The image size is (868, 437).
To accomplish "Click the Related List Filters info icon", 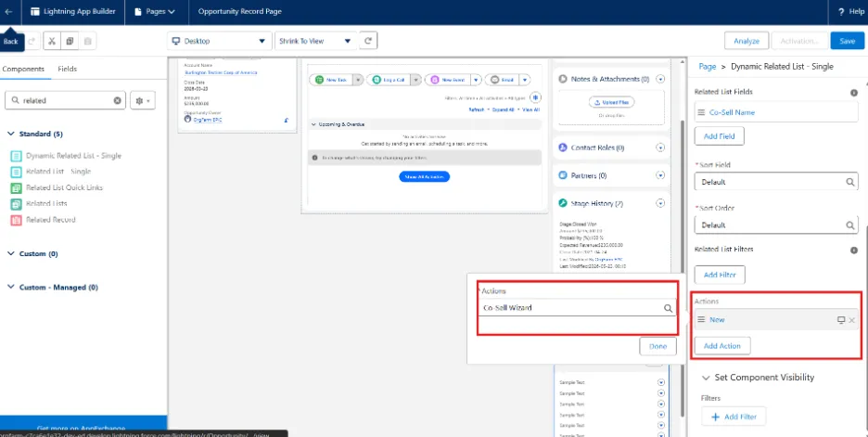I will point(853,251).
